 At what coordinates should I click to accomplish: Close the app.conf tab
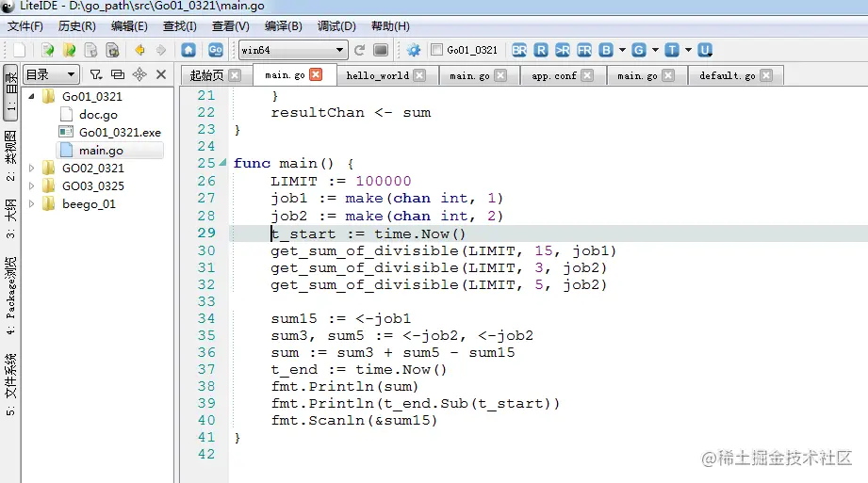(587, 75)
